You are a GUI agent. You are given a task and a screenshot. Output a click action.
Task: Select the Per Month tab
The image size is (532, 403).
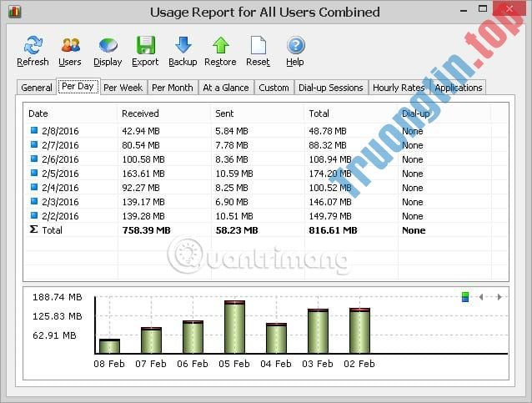coord(173,88)
